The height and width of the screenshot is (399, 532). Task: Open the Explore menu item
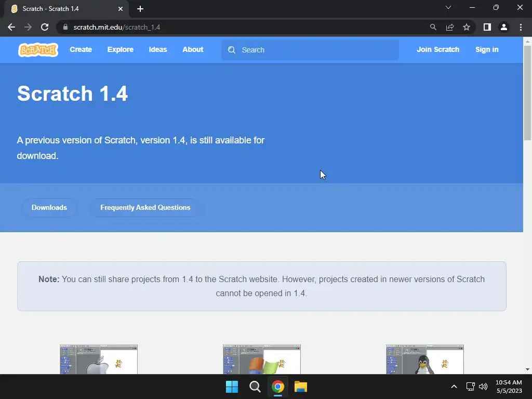click(x=121, y=49)
